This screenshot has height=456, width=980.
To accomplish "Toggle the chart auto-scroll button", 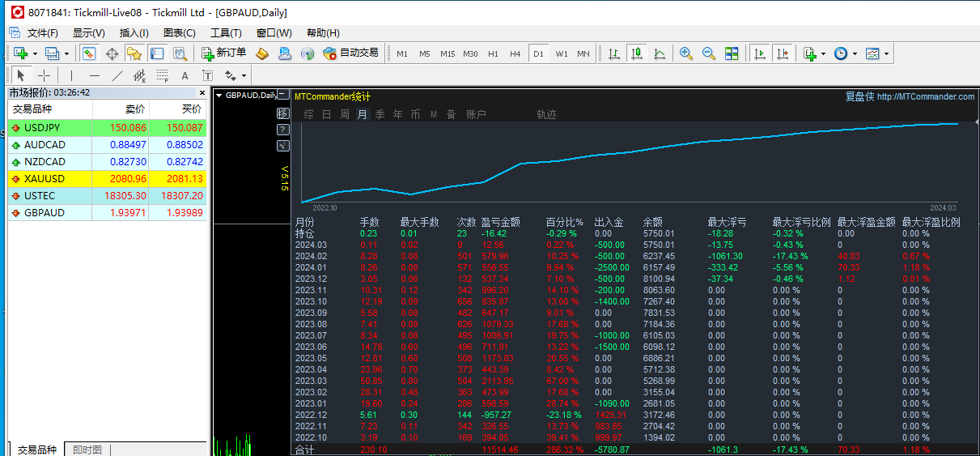I will point(759,53).
